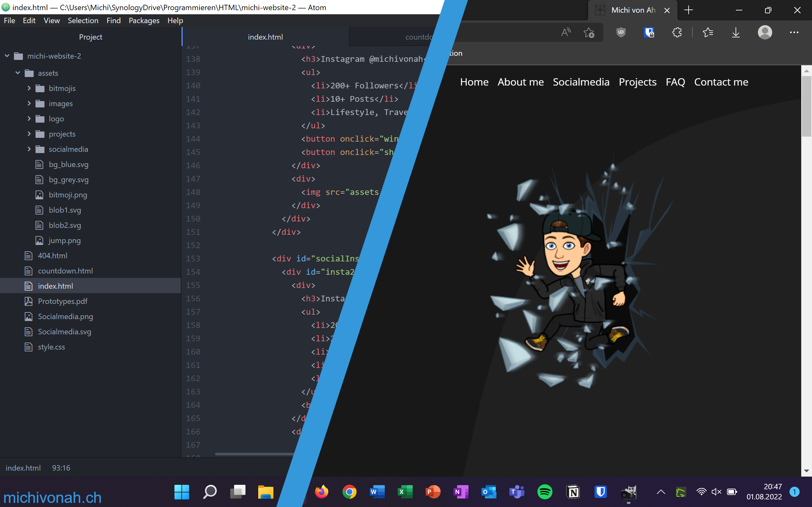The image size is (812, 507).
Task: Expand the bitmojis folder
Action: [x=29, y=88]
